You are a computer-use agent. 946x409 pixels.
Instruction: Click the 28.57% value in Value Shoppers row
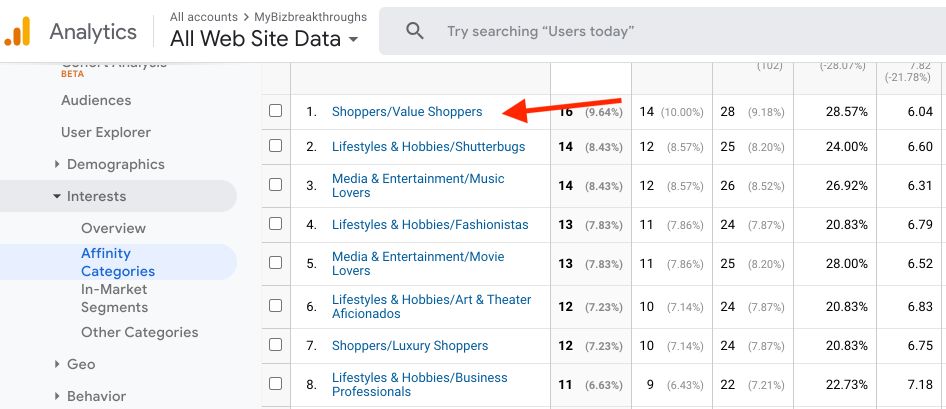click(847, 112)
